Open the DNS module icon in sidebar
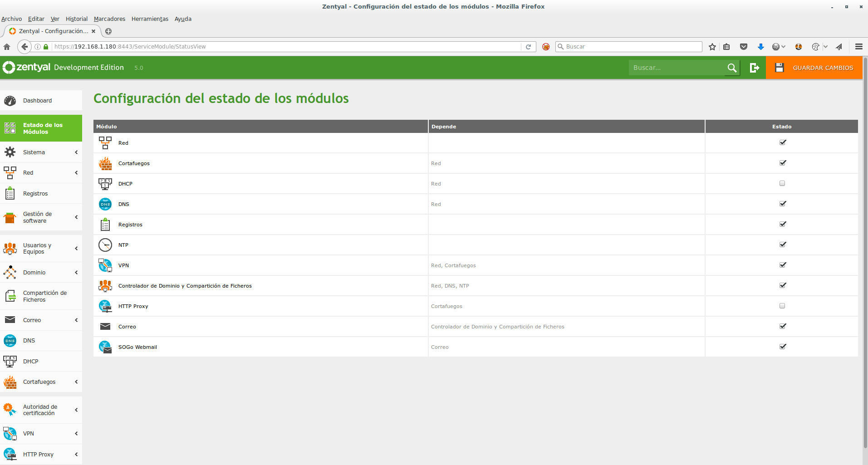 10,341
